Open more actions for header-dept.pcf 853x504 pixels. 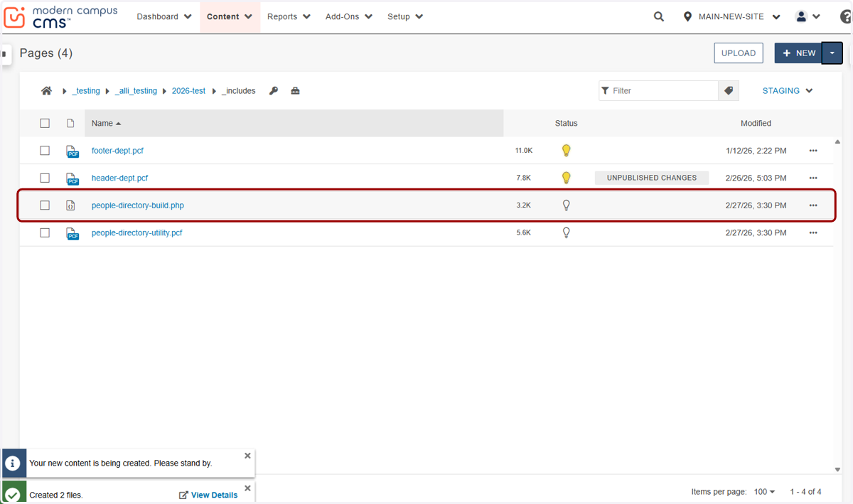coord(813,178)
